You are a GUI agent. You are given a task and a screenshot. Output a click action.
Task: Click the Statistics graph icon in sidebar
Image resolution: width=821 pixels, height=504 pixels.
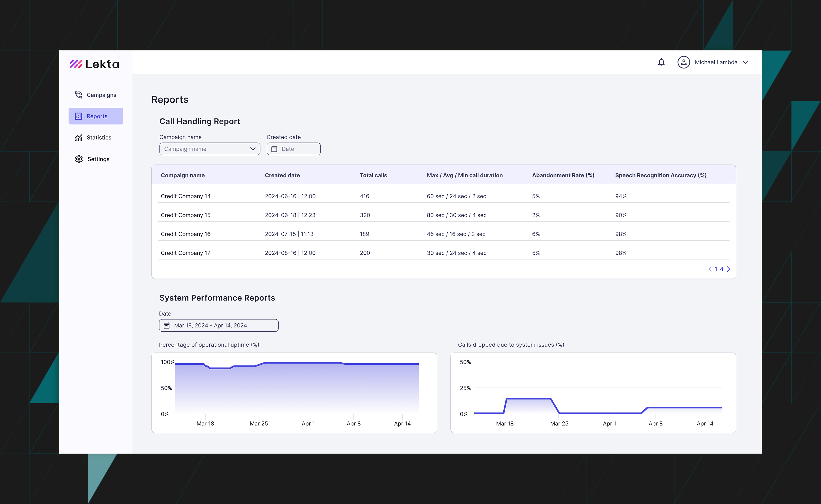click(x=78, y=138)
